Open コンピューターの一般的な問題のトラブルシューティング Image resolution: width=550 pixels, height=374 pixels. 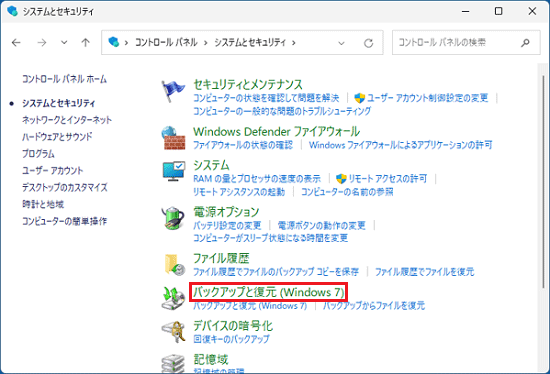[x=282, y=111]
